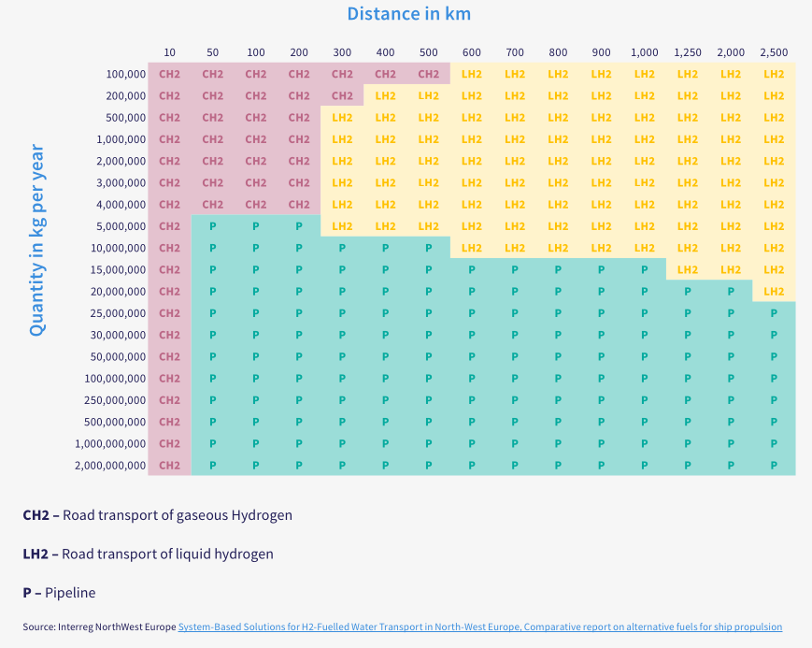Select the 2,000,000,000 quantity row label
This screenshot has height=648, width=812.
pyautogui.click(x=110, y=465)
